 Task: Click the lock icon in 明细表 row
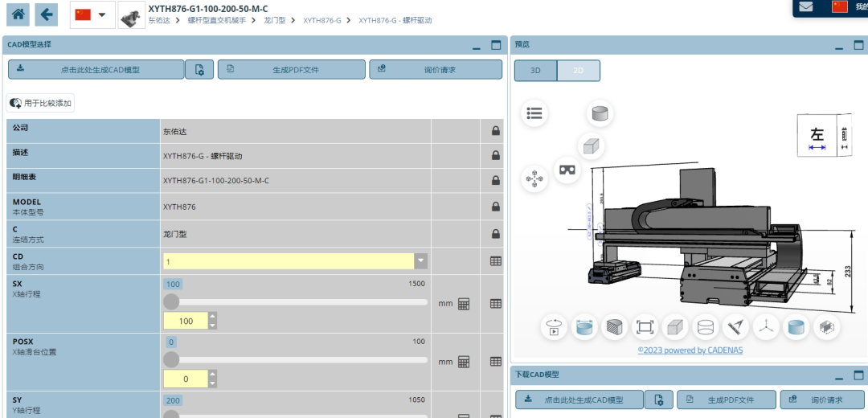(495, 181)
